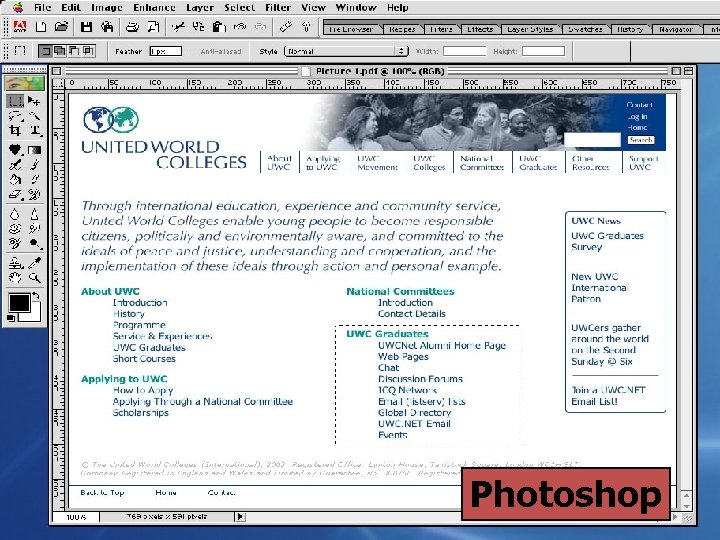Click the Width input field
Viewport: 720px width, 540px height.
point(465,51)
